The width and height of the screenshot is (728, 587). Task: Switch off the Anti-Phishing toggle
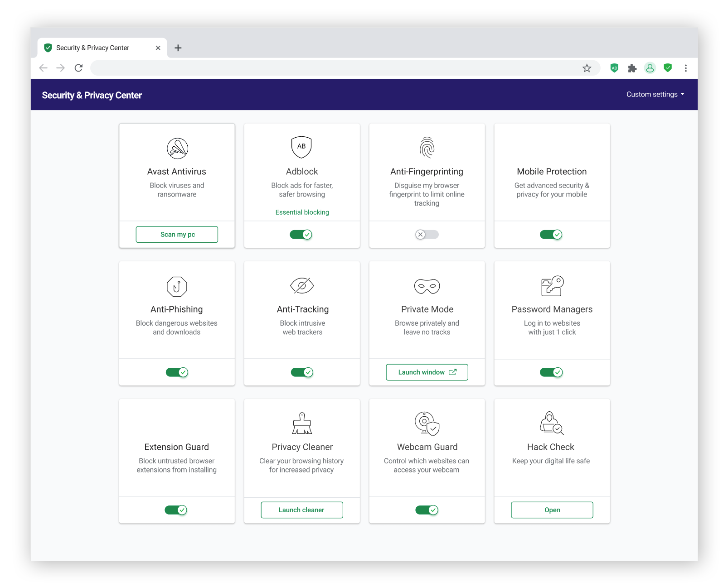(177, 372)
